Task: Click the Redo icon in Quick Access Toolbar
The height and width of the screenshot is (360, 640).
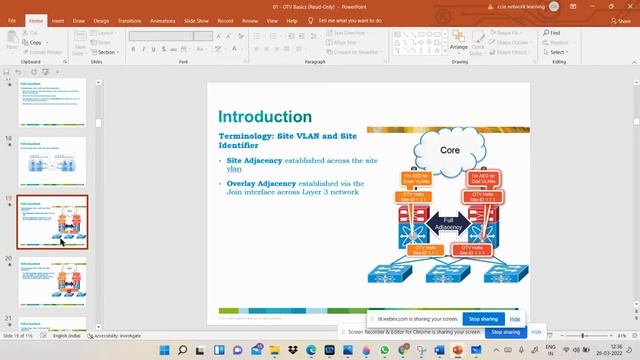Action: point(34,72)
